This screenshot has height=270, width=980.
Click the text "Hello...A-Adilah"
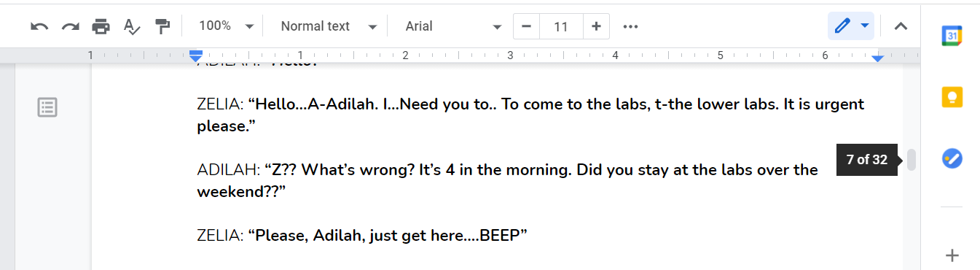coord(315,104)
